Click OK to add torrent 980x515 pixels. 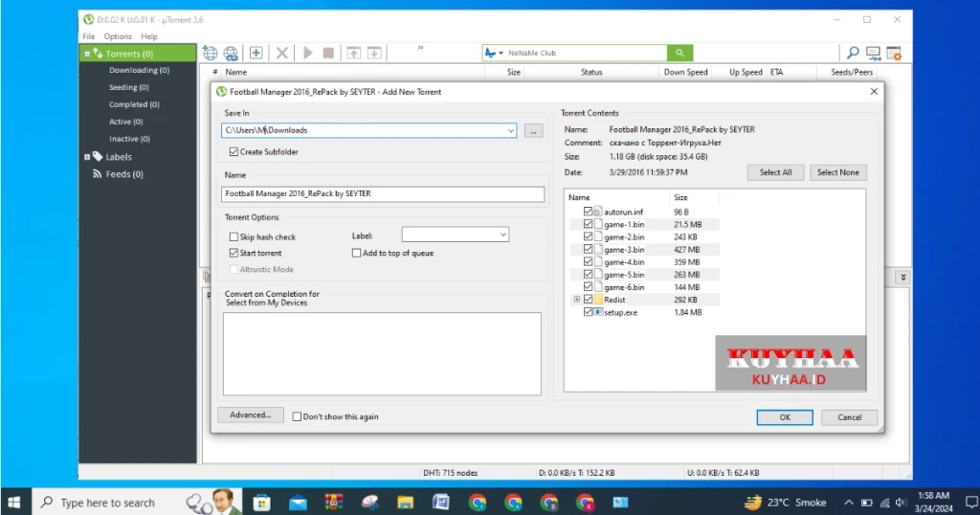pos(785,417)
